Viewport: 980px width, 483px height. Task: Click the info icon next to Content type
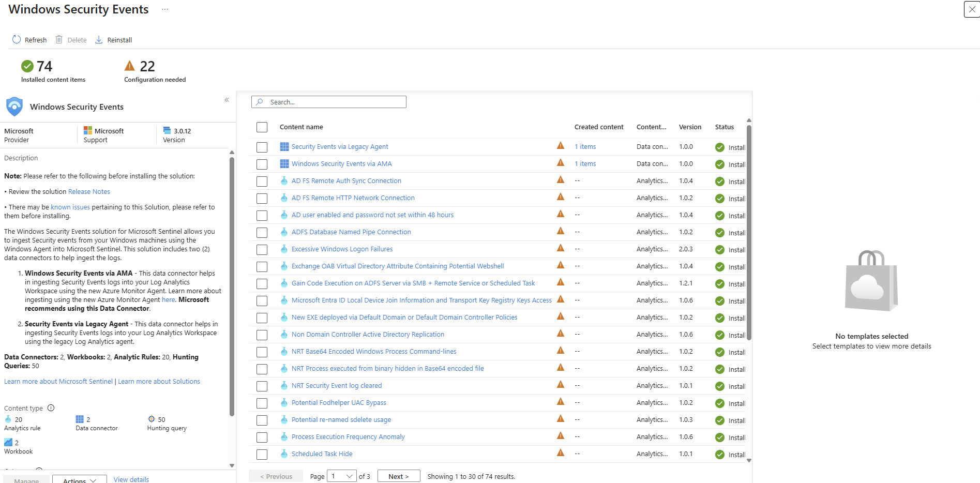[51, 408]
